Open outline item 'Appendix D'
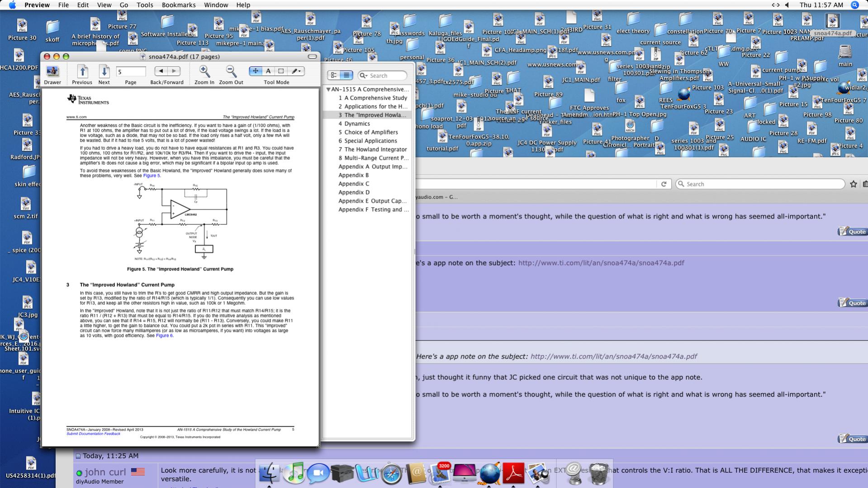Image resolution: width=868 pixels, height=488 pixels. tap(354, 192)
